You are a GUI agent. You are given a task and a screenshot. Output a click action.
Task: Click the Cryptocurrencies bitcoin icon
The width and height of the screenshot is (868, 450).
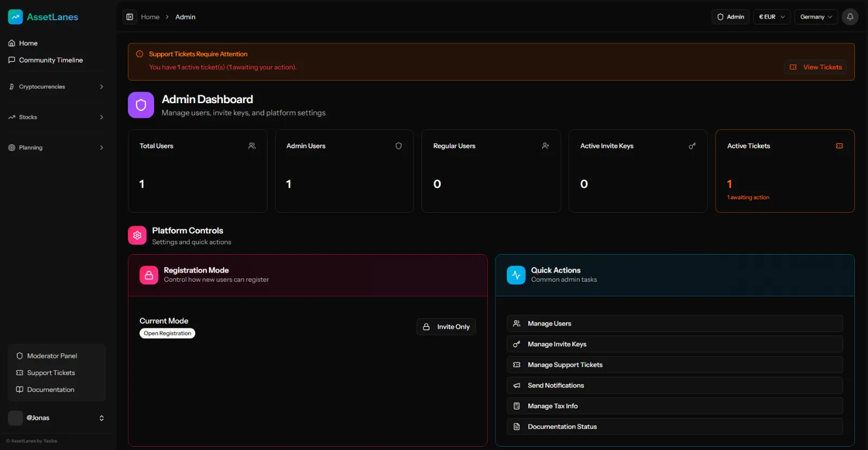[11, 87]
